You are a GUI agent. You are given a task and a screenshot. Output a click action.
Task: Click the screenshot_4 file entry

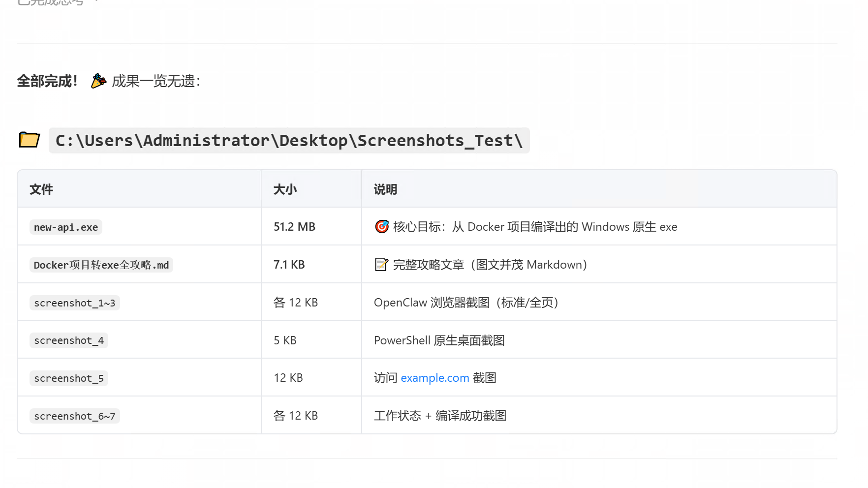68,340
